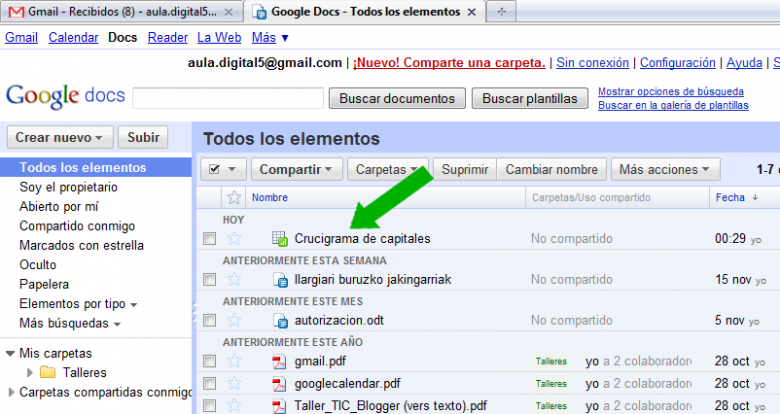Select Oculto in sidebar

pyautogui.click(x=38, y=265)
